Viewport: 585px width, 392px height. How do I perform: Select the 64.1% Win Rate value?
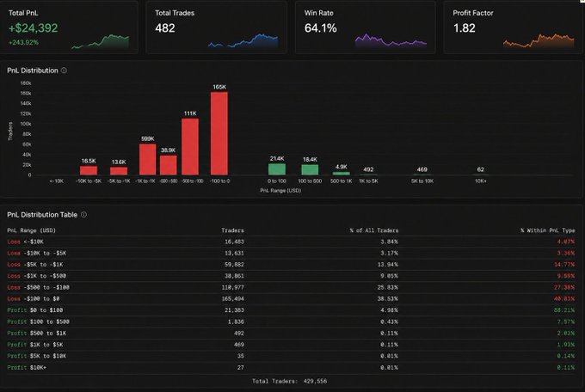point(321,28)
